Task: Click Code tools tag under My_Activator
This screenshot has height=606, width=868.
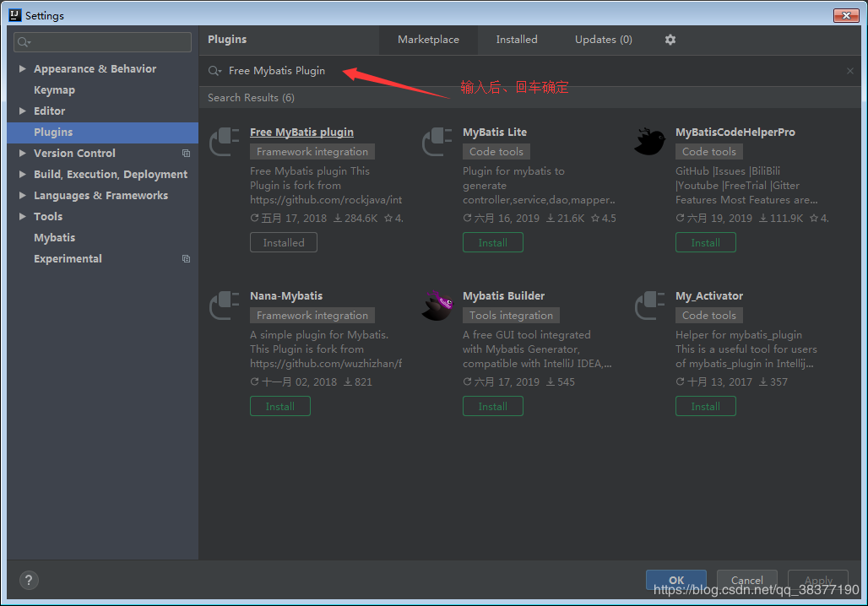Action: click(x=709, y=316)
